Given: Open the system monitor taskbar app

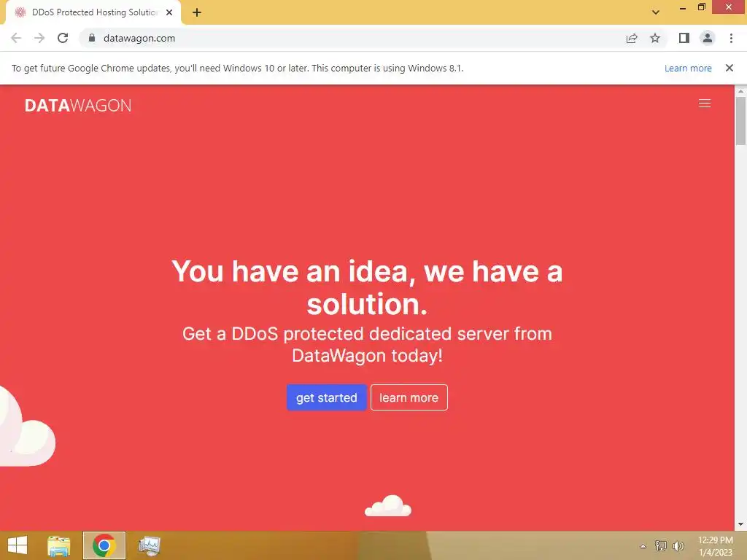Looking at the screenshot, I should (x=149, y=545).
